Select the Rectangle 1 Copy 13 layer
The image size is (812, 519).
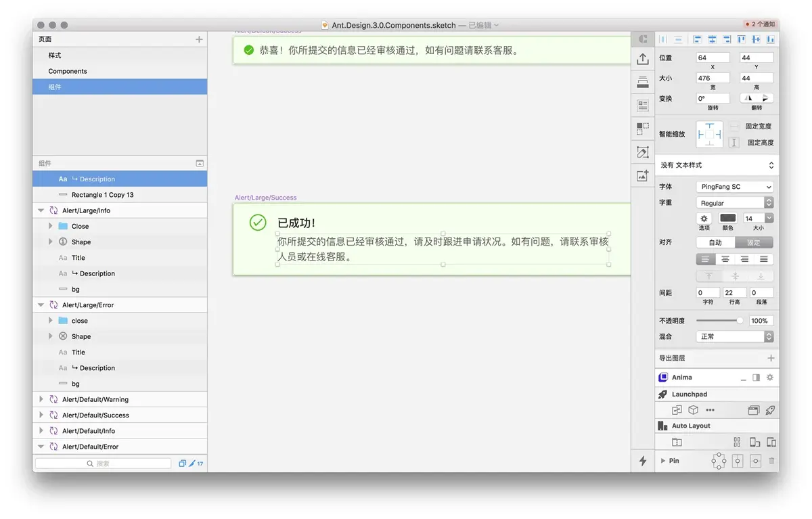tap(120, 195)
